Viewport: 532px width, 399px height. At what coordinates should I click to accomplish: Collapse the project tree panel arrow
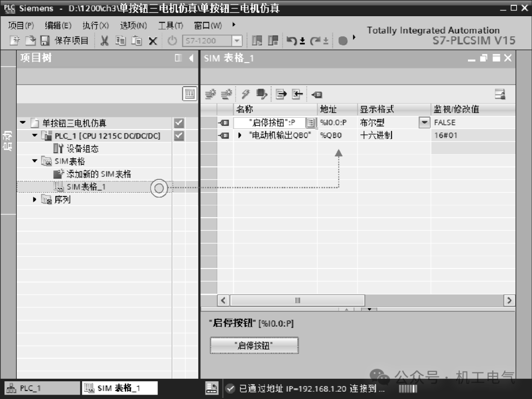tap(191, 58)
